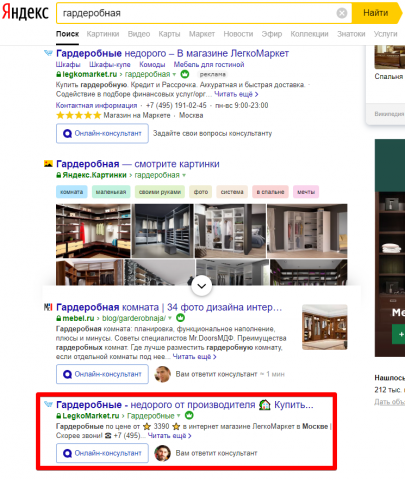This screenshot has height=480, width=405.
Task: Click the green chat icon beside LegkoMarket.ru Гардеробные
Action: pyautogui.click(x=189, y=416)
